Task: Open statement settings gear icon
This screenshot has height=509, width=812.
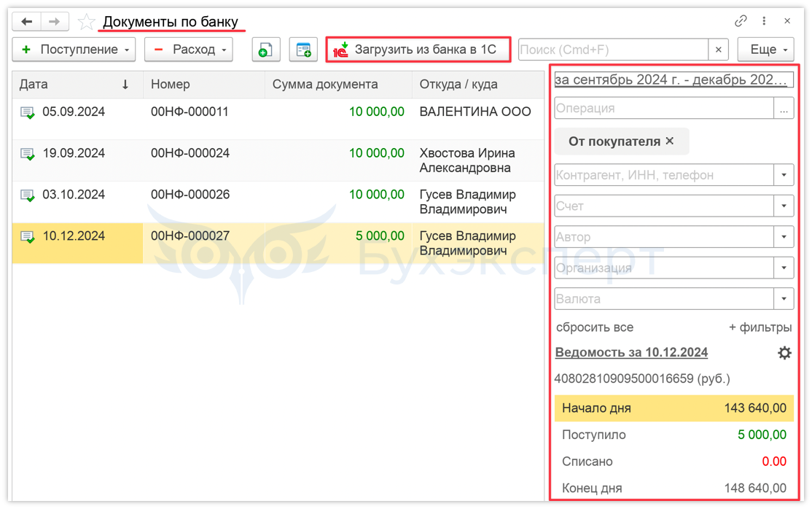Action: [x=784, y=353]
